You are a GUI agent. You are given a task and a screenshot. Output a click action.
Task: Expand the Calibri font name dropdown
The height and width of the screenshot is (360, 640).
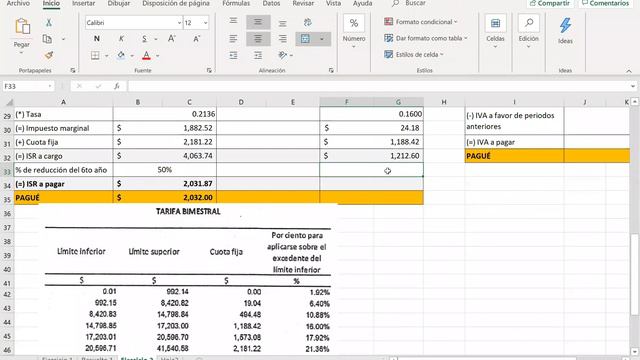179,23
